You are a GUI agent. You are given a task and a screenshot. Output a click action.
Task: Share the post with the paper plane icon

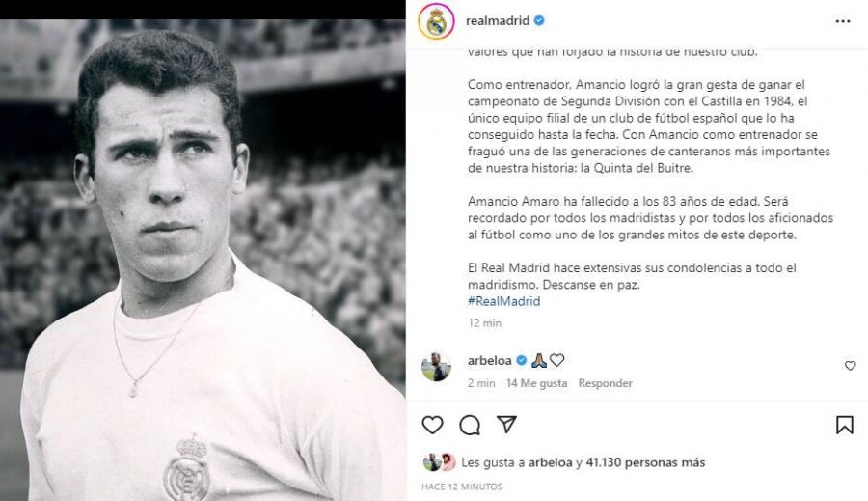(506, 425)
